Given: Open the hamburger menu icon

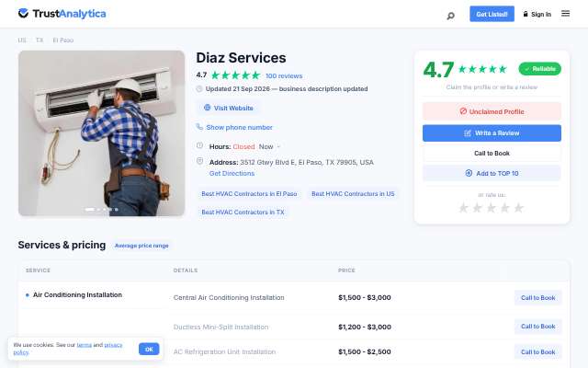Looking at the screenshot, I should pyautogui.click(x=565, y=14).
